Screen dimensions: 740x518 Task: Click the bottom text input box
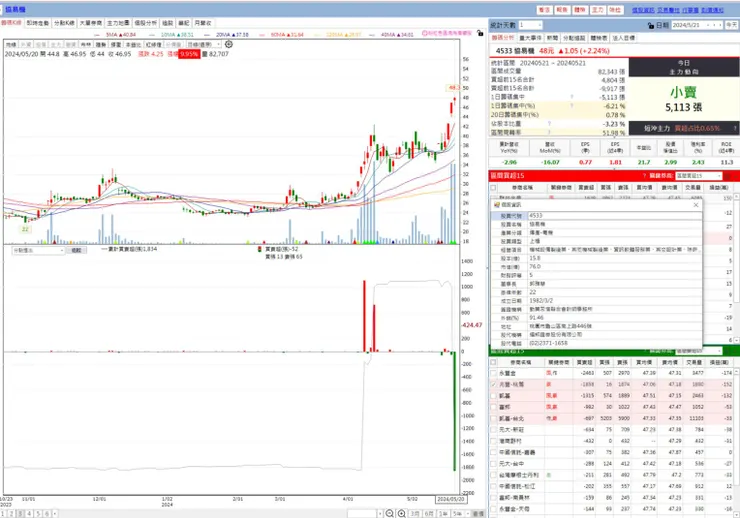coord(362,514)
